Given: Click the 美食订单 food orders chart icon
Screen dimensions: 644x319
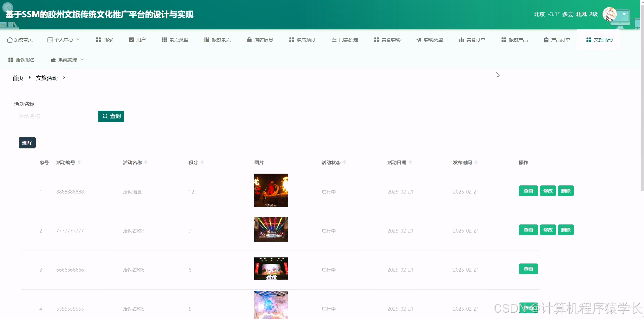Looking at the screenshot, I should point(461,39).
